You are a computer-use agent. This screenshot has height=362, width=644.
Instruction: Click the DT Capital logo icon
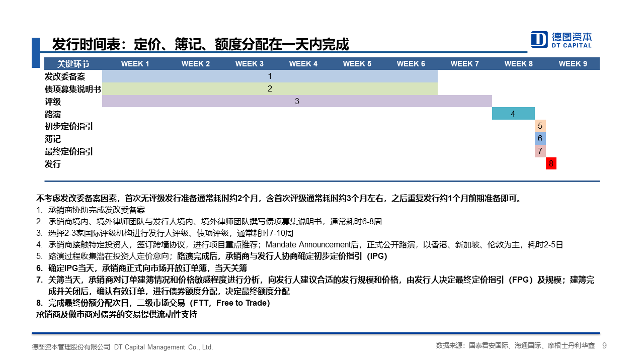pos(539,40)
